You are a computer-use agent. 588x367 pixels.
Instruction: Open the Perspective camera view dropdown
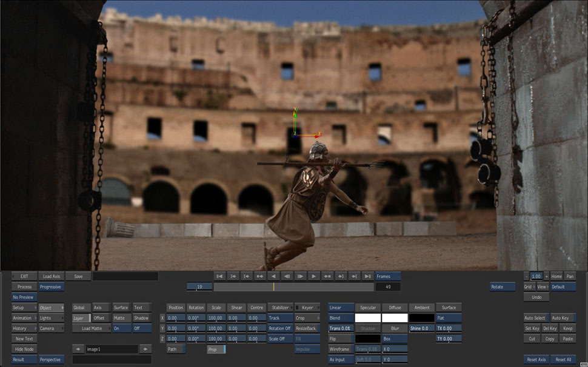coord(51,359)
